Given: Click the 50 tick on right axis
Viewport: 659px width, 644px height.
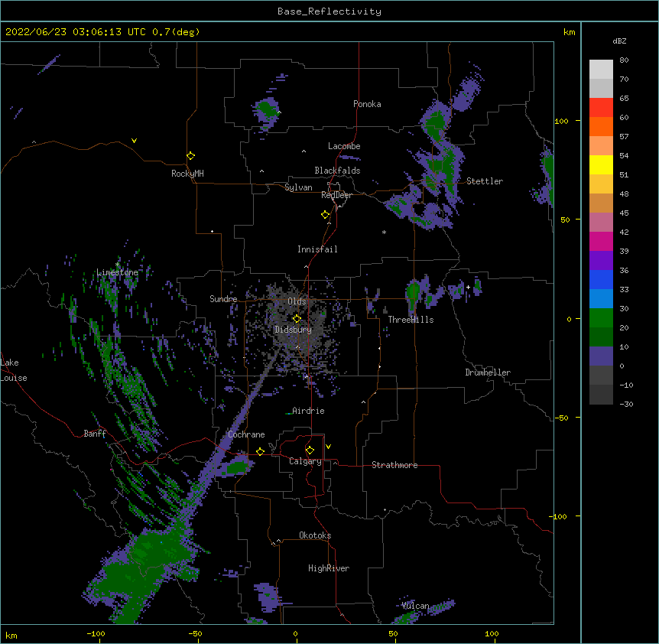Looking at the screenshot, I should 565,220.
